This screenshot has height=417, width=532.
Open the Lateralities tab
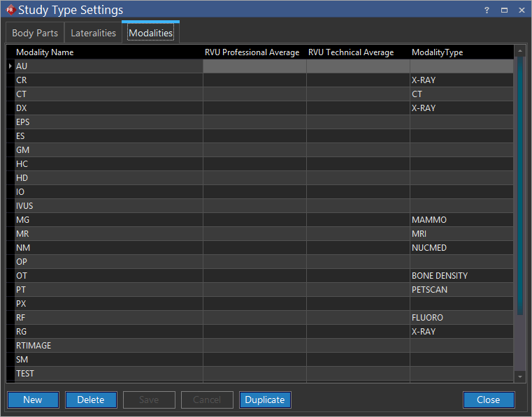[x=93, y=33]
